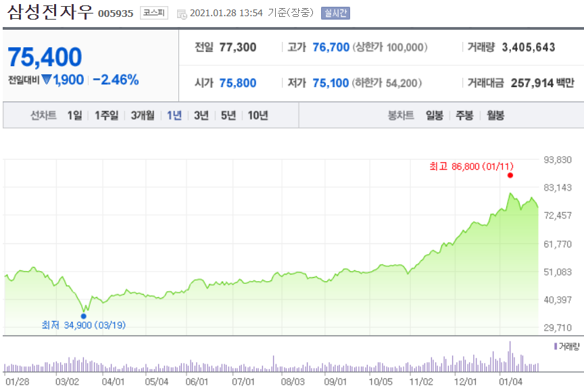Select the 3년 line chart period
This screenshot has height=392, width=584.
point(201,116)
